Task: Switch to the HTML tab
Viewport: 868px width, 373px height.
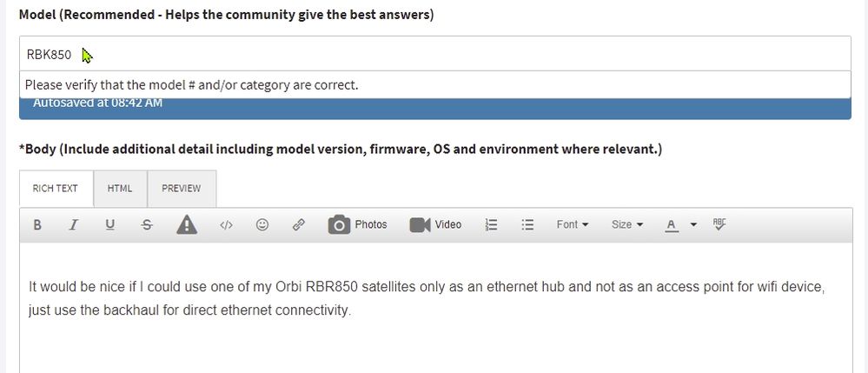Action: (120, 189)
